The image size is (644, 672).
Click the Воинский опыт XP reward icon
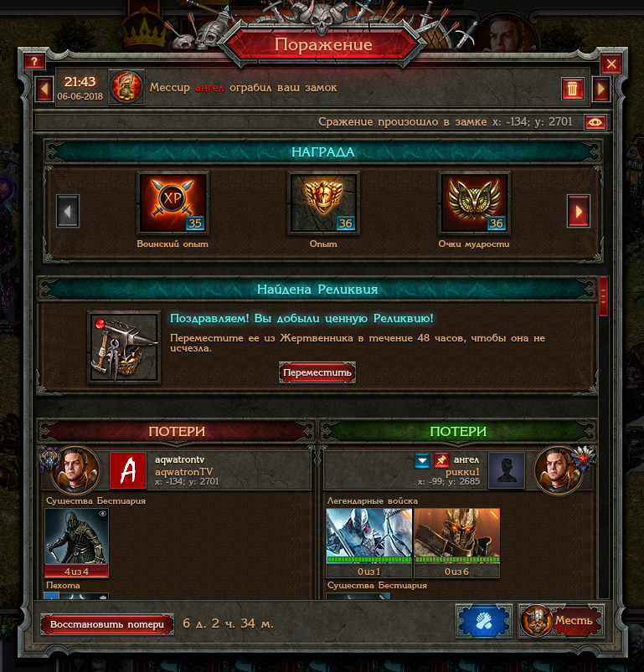coord(173,203)
